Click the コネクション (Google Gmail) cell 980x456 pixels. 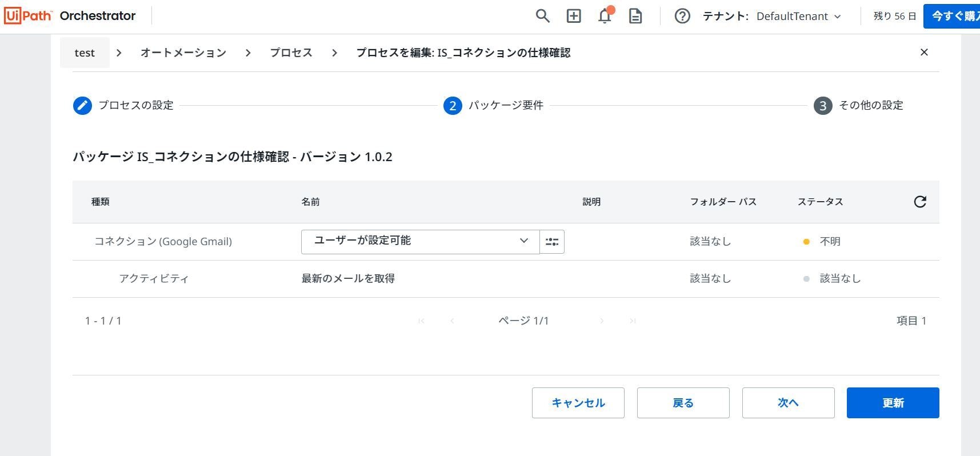pos(163,242)
